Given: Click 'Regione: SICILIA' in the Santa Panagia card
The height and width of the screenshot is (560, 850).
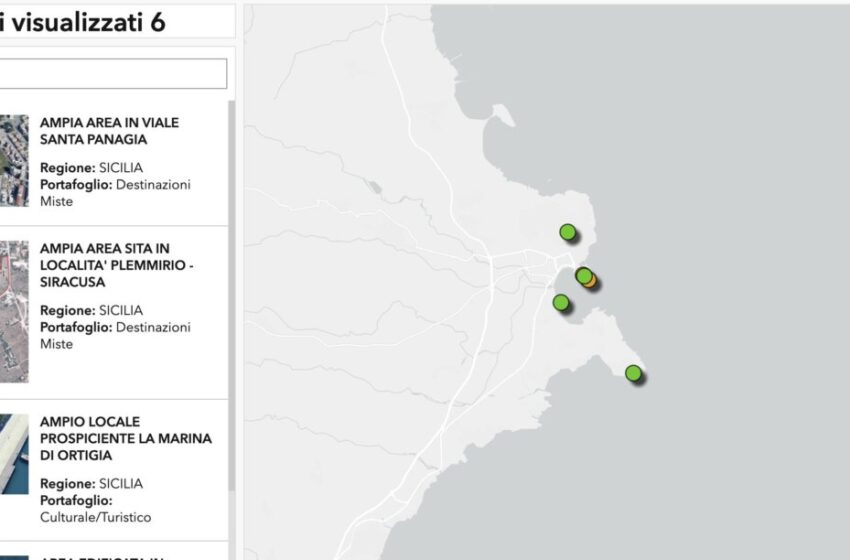Looking at the screenshot, I should tap(91, 168).
